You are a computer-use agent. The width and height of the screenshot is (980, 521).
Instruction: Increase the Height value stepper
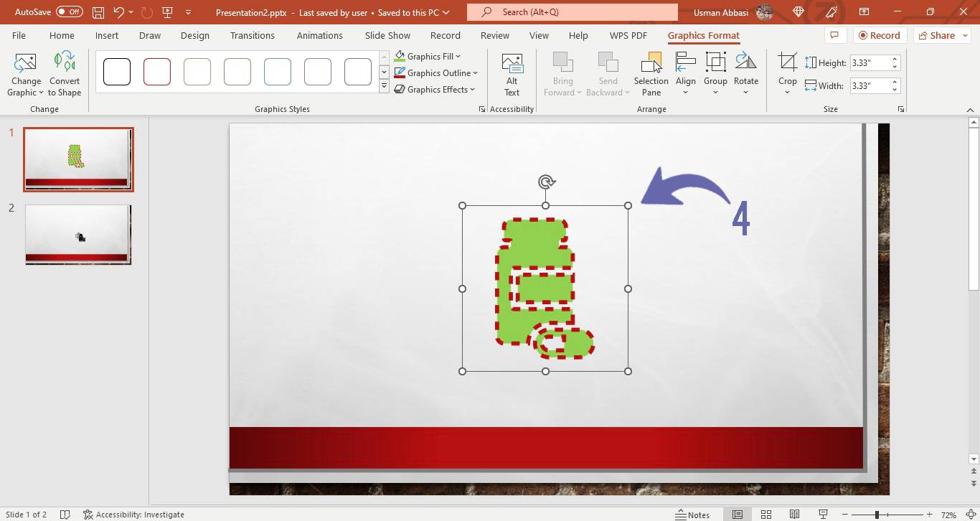tap(895, 60)
